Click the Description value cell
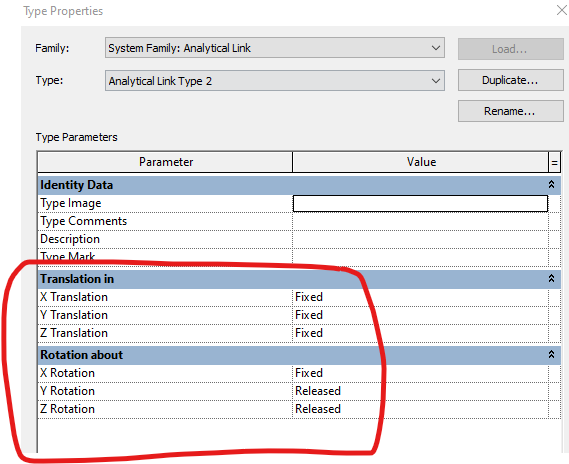 (x=420, y=239)
